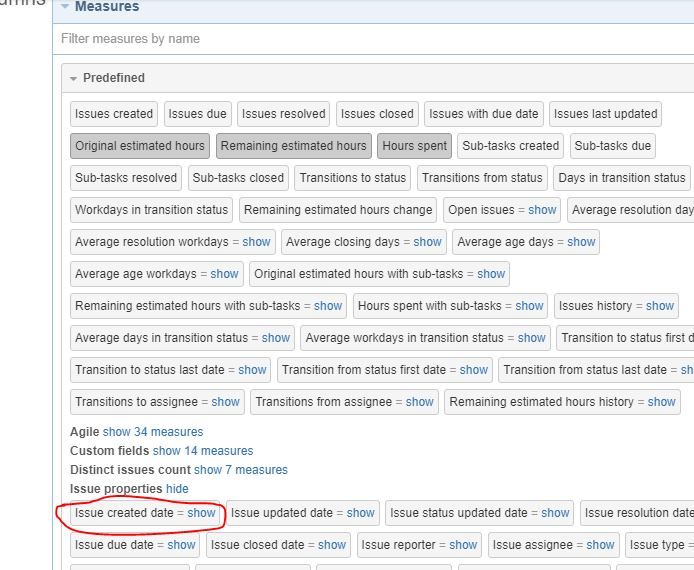Select Days in transition status measure
This screenshot has width=694, height=570.
[x=621, y=177]
